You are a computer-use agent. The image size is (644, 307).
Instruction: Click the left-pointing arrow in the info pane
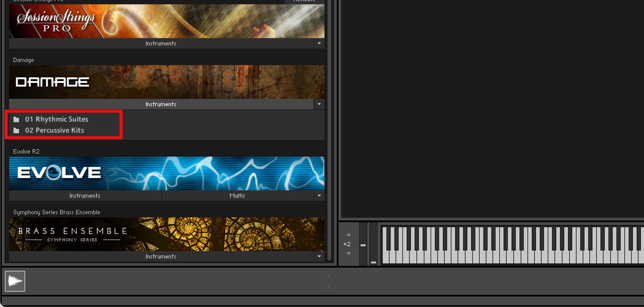[328, 286]
